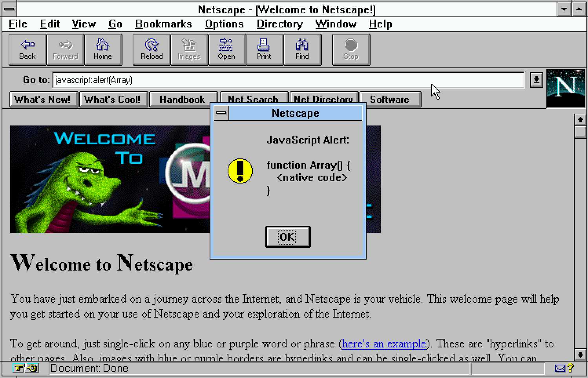Click the "function Array() {" alert text

tap(309, 165)
